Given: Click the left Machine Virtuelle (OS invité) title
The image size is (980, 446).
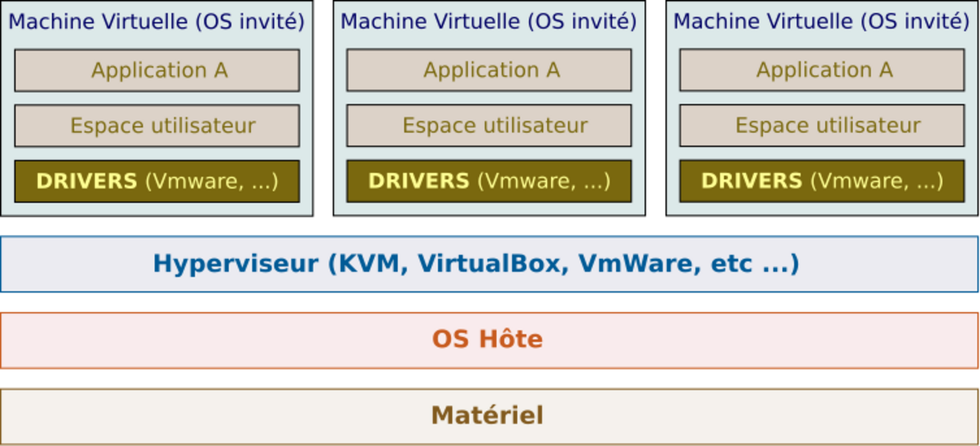Looking at the screenshot, I should coord(156,21).
